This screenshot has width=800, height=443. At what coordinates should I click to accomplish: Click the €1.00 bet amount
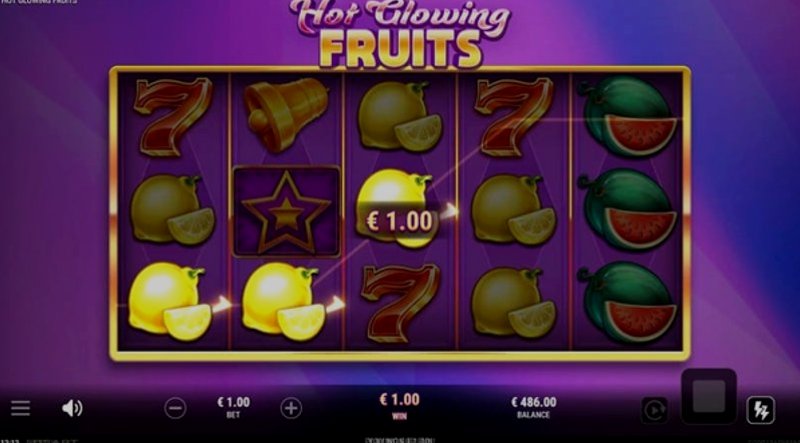point(233,402)
